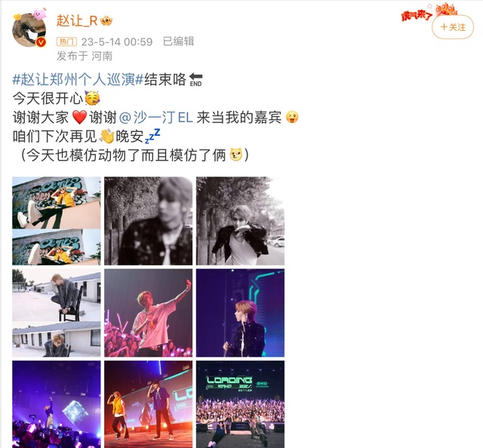Open the stage selfie photo thumbnail
The height and width of the screenshot is (448, 483).
coord(148,313)
